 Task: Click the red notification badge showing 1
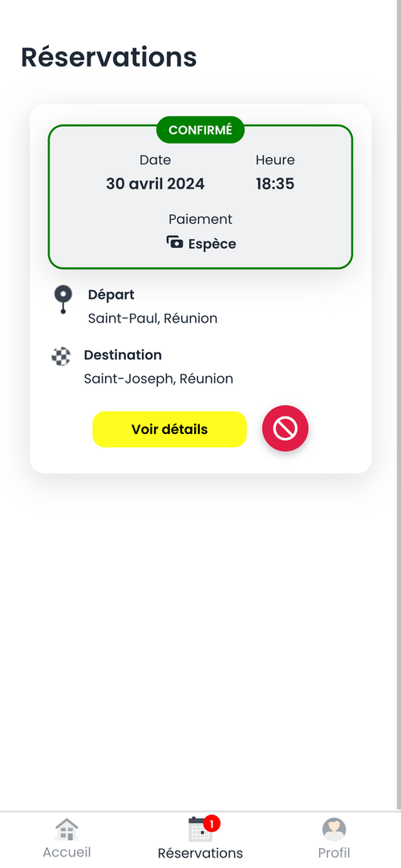[x=211, y=824]
